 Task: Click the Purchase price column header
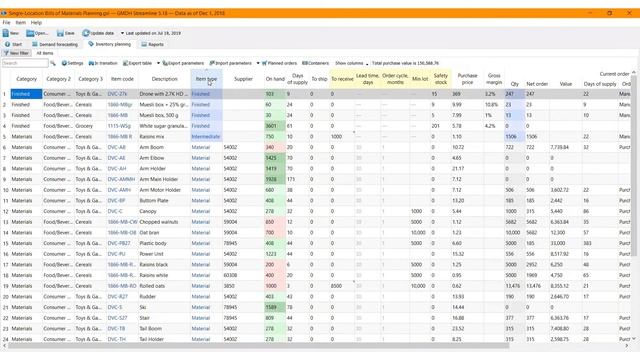tap(467, 79)
